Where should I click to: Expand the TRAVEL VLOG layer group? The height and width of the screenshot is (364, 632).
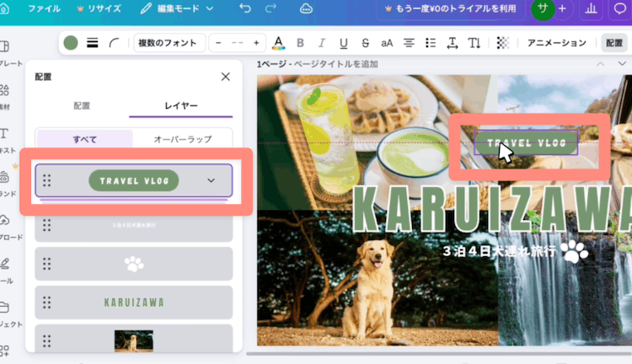click(x=212, y=180)
